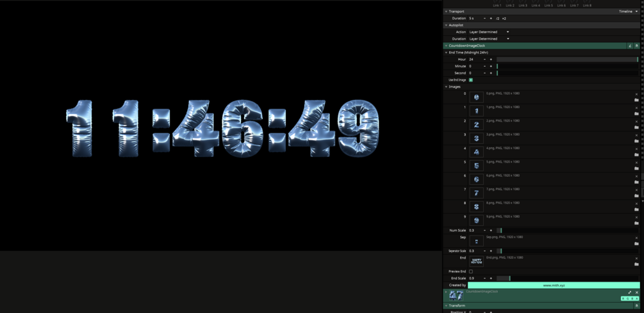Screen dimensions: 644x313
Task: Open folder browser for image 0.png
Action: (636, 100)
